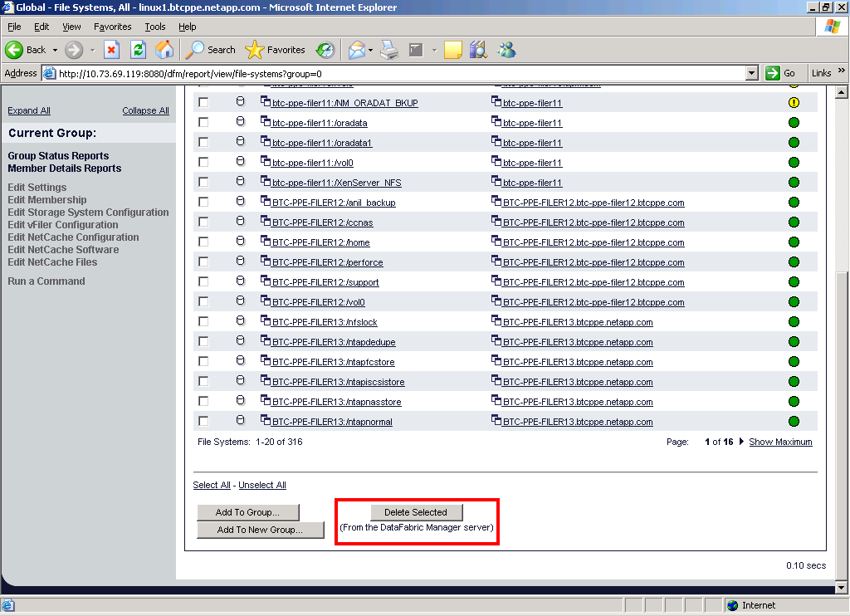
Task: Click the Messenger people icon
Action: 507,50
